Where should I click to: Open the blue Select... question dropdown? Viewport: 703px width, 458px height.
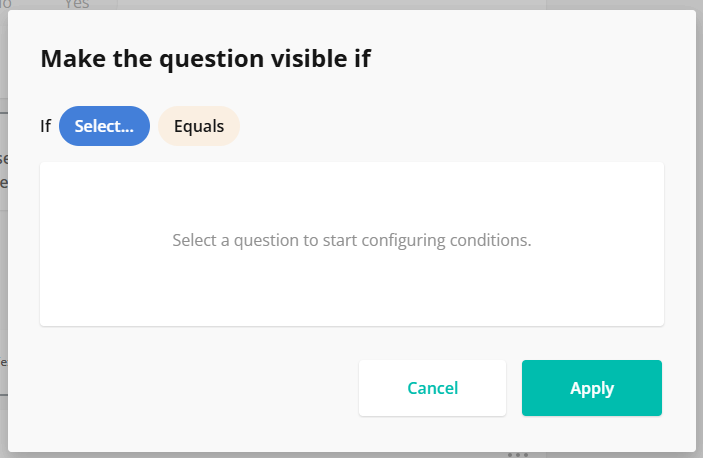pos(104,126)
